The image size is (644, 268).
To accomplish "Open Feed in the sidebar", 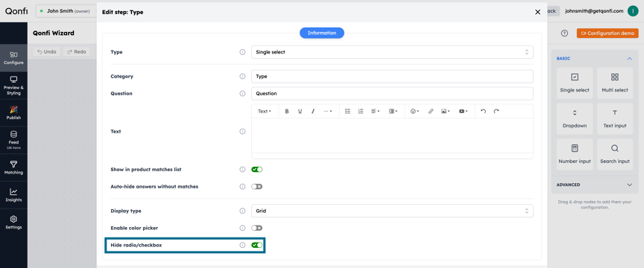I will tap(13, 140).
